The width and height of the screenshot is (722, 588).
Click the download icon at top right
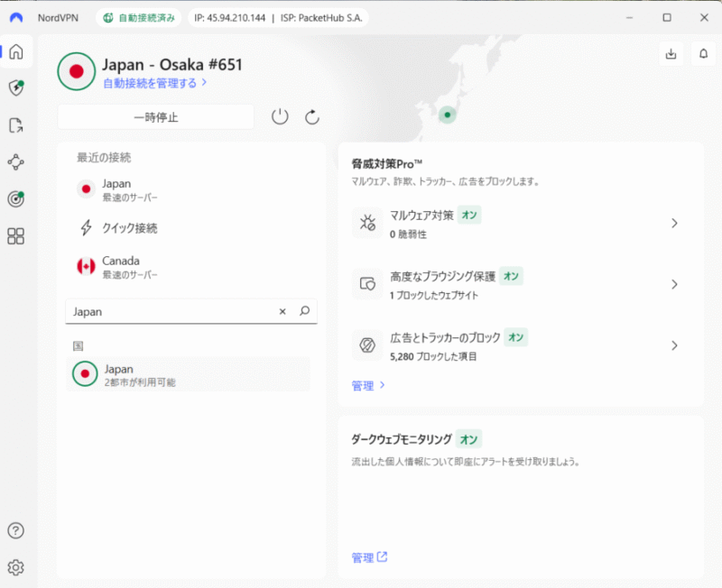671,54
